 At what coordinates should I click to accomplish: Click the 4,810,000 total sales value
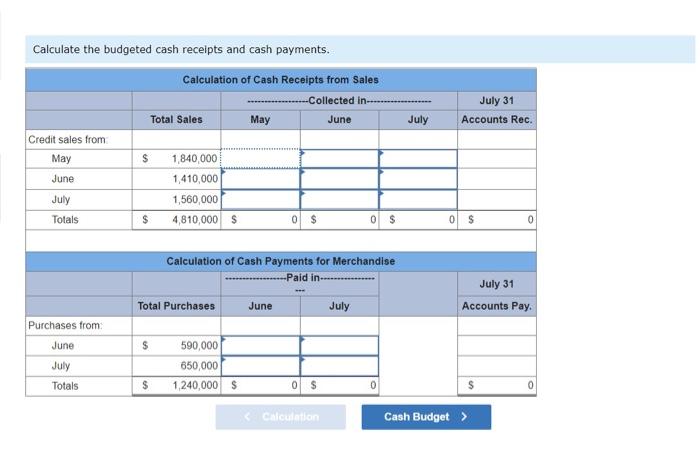tap(195, 220)
